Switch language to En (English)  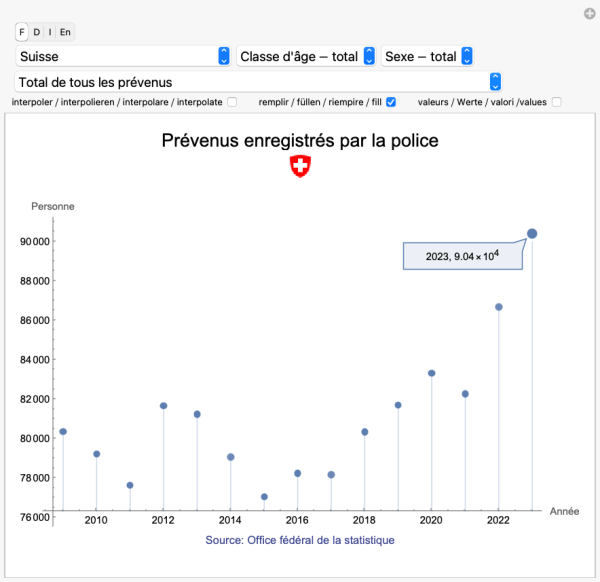[65, 32]
